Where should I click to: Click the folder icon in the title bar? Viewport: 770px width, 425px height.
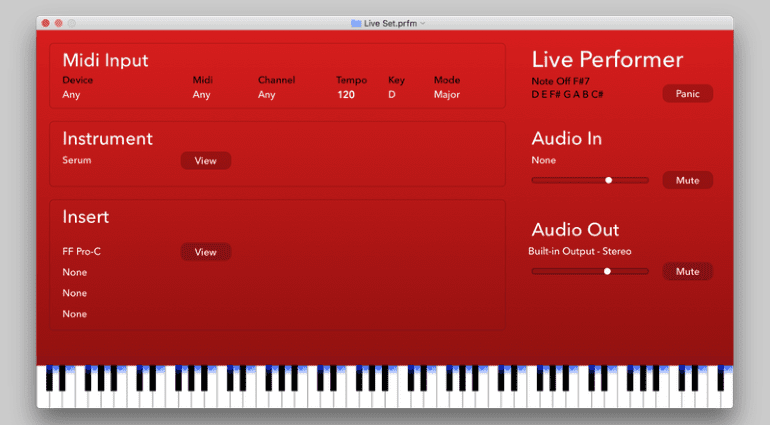click(x=356, y=23)
